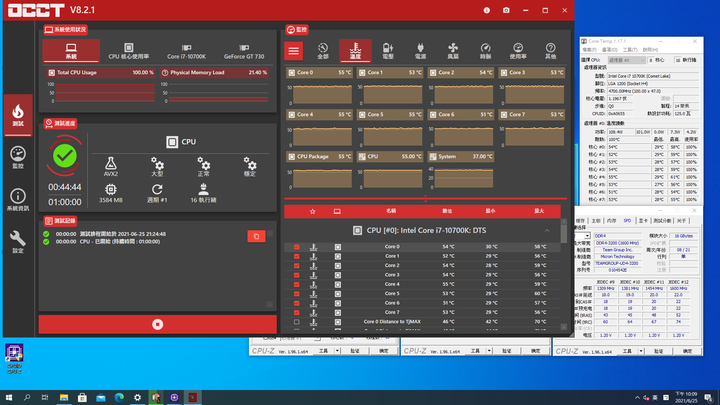Uncheck the Core 4 sensor checkbox

click(297, 284)
